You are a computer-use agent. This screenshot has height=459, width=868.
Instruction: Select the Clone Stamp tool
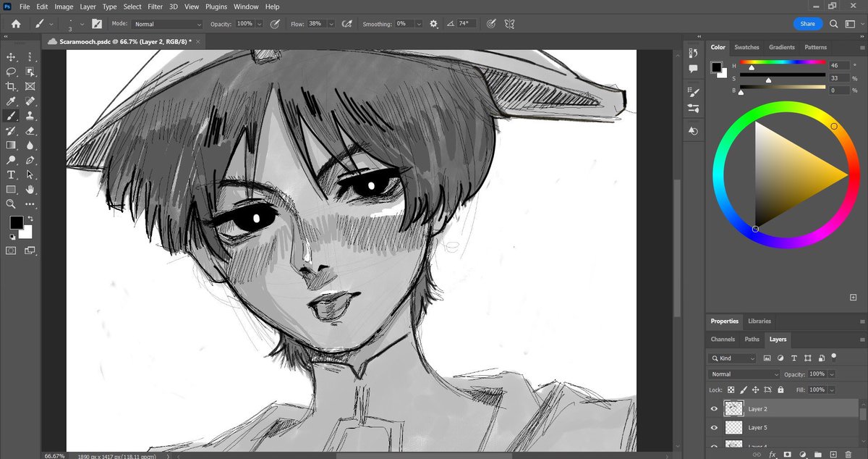click(30, 116)
